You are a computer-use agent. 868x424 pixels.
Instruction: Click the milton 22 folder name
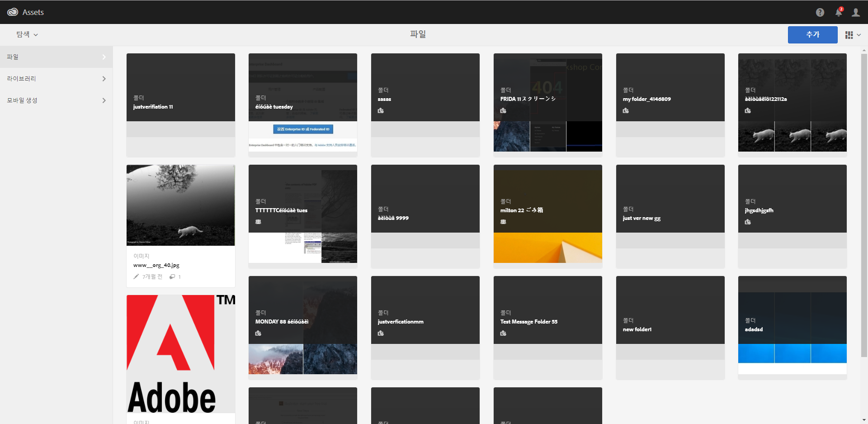tap(522, 210)
